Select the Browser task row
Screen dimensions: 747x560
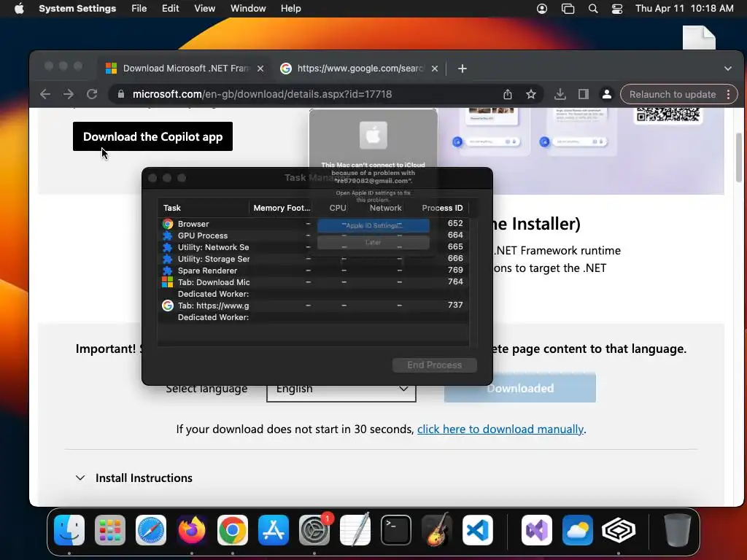tap(313, 224)
